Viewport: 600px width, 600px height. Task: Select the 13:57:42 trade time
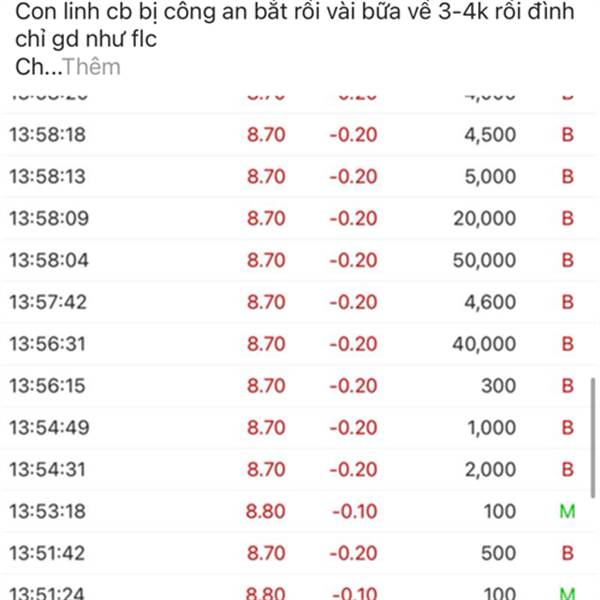[x=48, y=302]
